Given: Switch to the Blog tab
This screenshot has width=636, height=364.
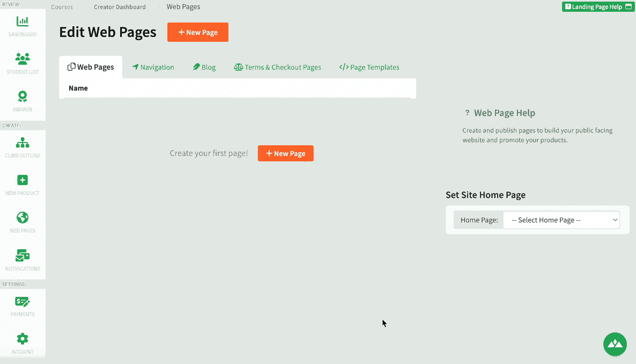Looking at the screenshot, I should pos(204,68).
